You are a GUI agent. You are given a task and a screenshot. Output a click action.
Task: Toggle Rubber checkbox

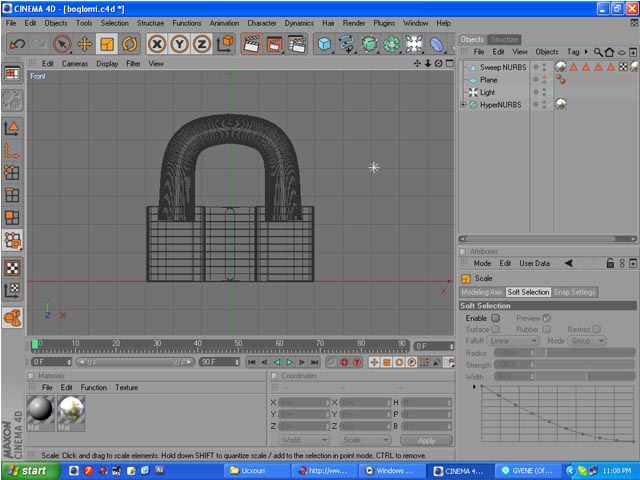547,329
